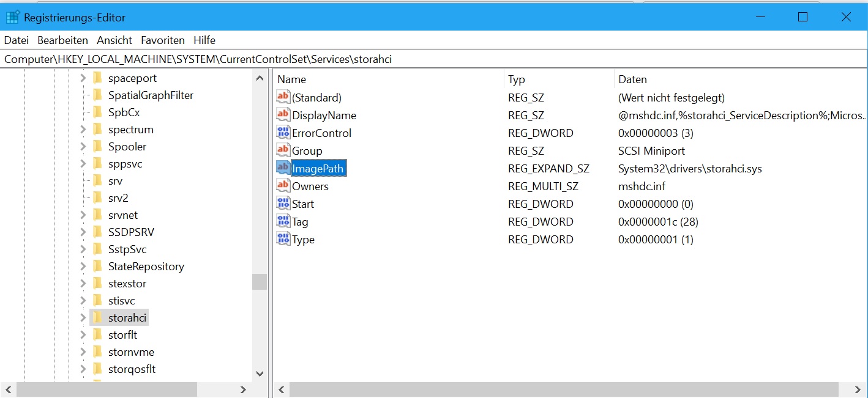Click the Registry Editor app icon in title bar
868x398 pixels.
click(13, 17)
